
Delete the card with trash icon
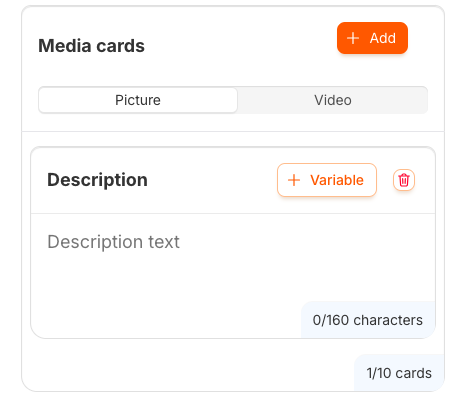[404, 180]
